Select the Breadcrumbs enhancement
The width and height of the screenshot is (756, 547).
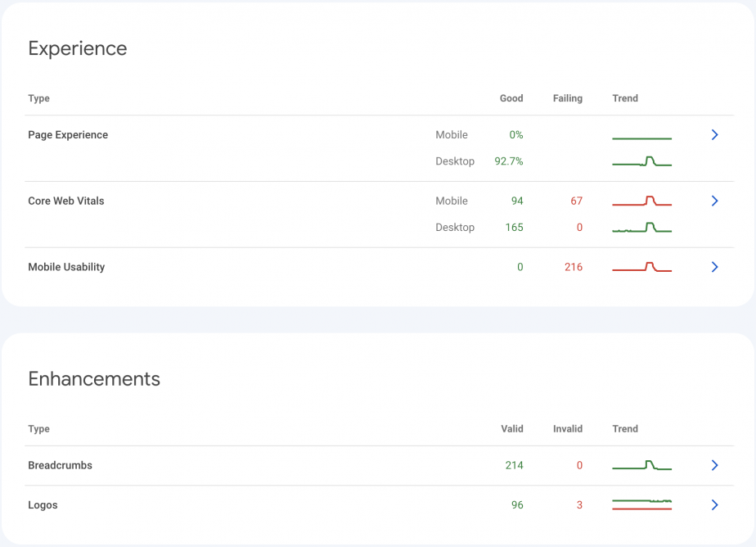click(x=61, y=465)
